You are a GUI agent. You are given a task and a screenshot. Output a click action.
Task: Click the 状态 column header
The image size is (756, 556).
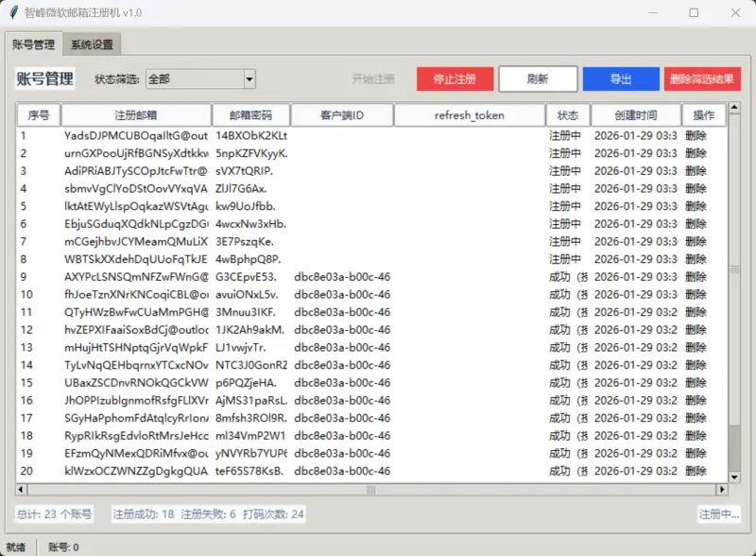(568, 114)
